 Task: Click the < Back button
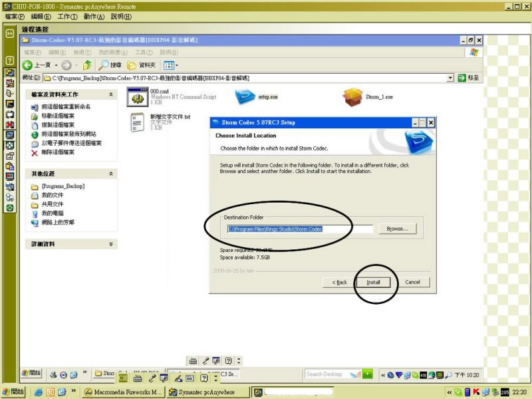click(339, 282)
